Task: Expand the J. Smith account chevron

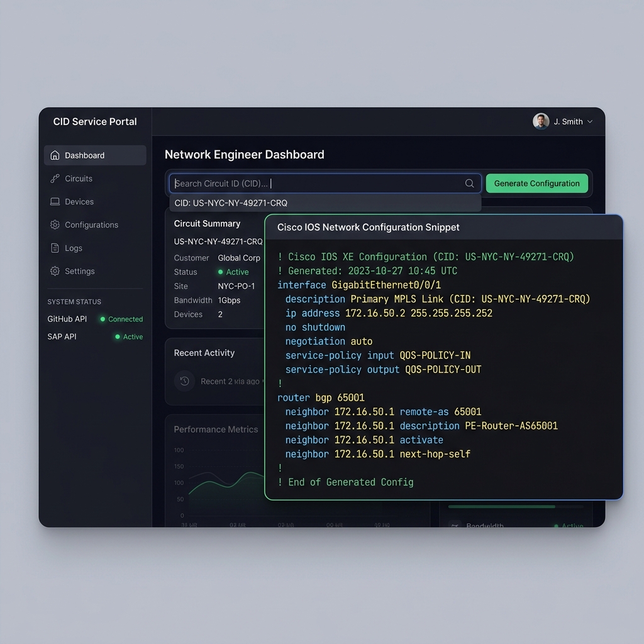Action: [590, 121]
